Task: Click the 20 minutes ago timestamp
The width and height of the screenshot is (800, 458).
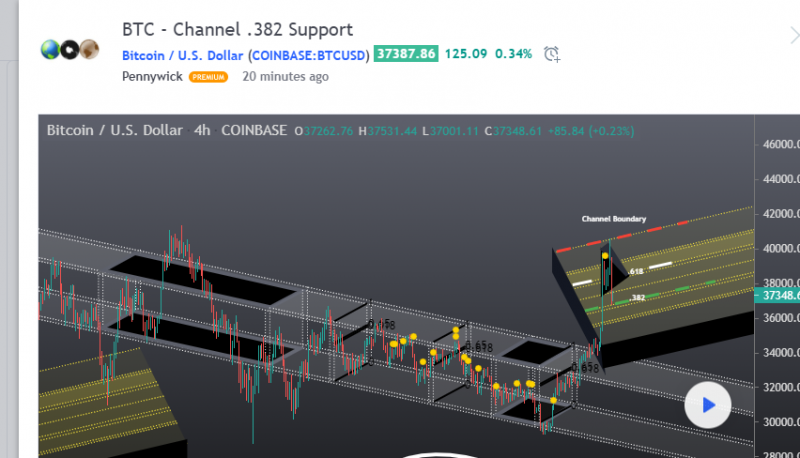Action: coord(285,77)
